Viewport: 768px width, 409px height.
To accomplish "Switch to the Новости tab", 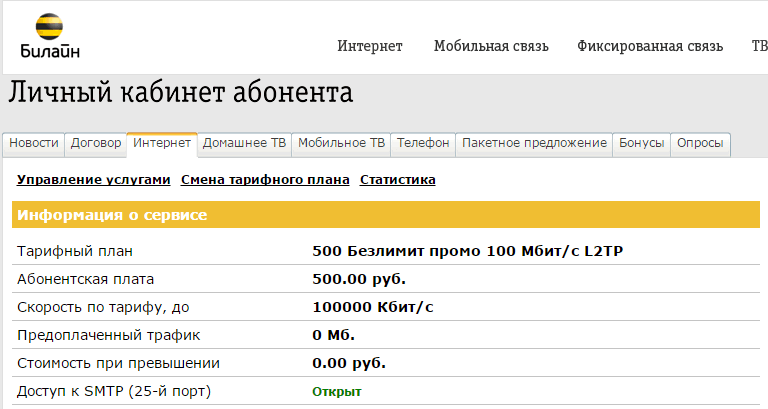I will 34,144.
